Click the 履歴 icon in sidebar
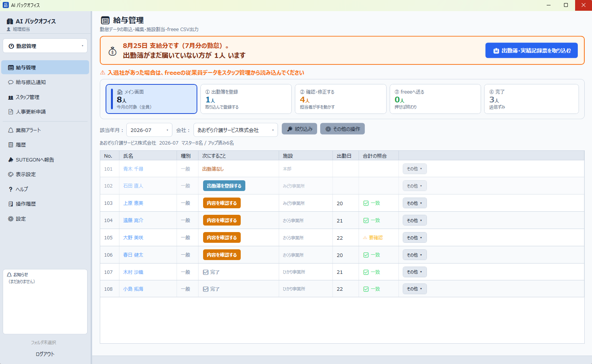 tap(11, 145)
